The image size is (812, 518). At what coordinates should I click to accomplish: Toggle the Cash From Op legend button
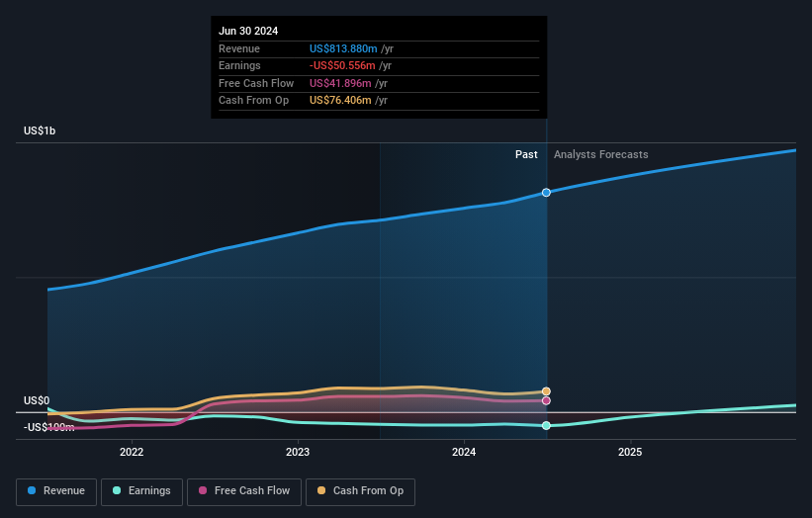coord(360,491)
